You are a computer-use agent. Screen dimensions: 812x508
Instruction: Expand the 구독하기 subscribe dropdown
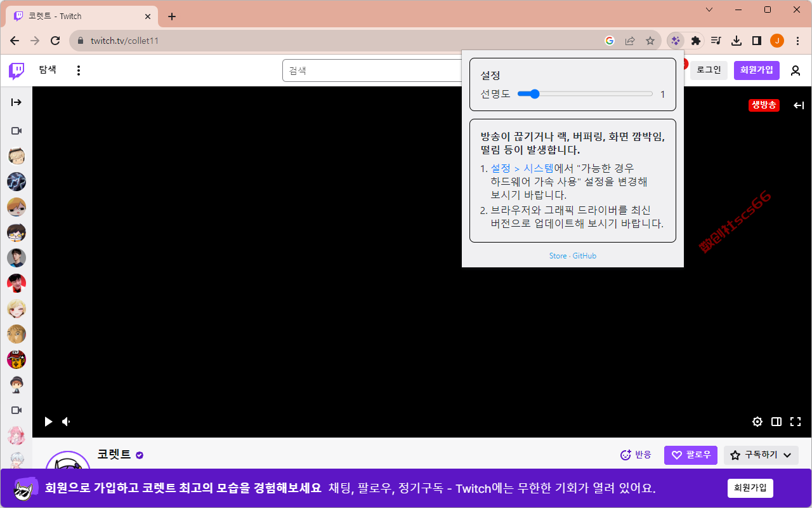pos(761,455)
